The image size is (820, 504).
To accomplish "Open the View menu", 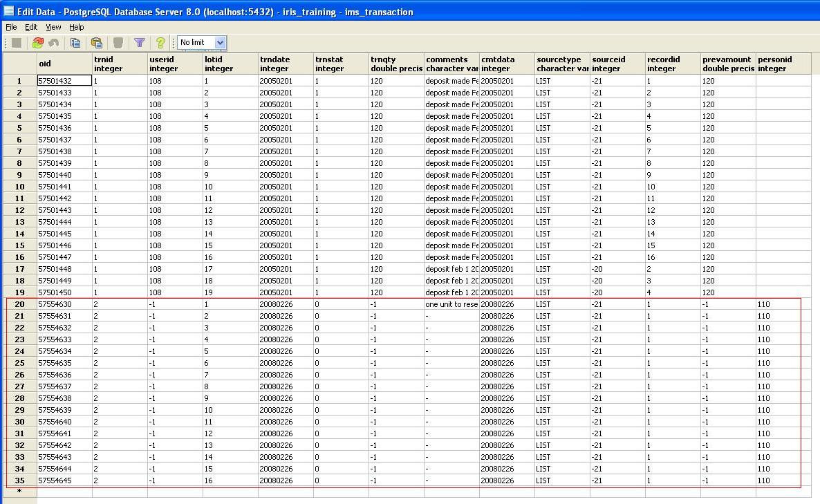I will [x=53, y=27].
